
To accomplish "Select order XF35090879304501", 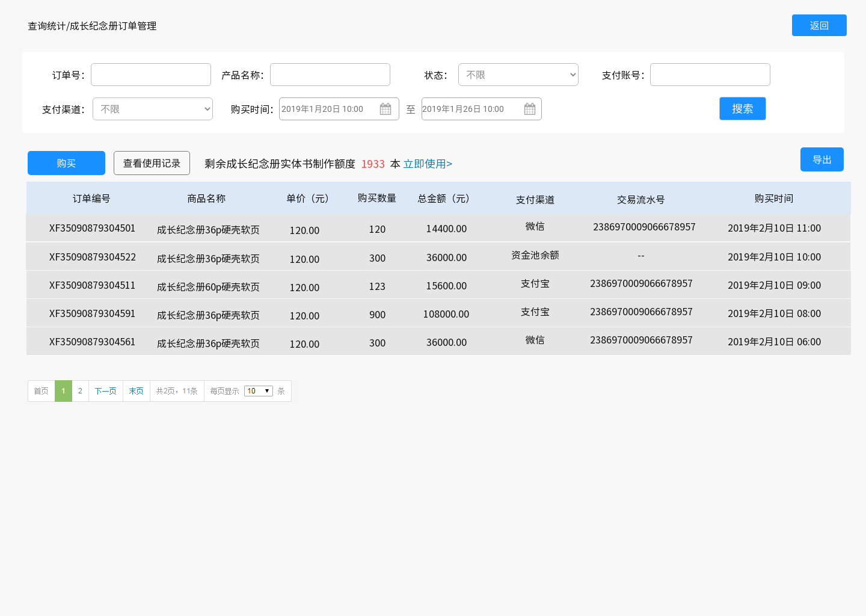I will pos(92,229).
